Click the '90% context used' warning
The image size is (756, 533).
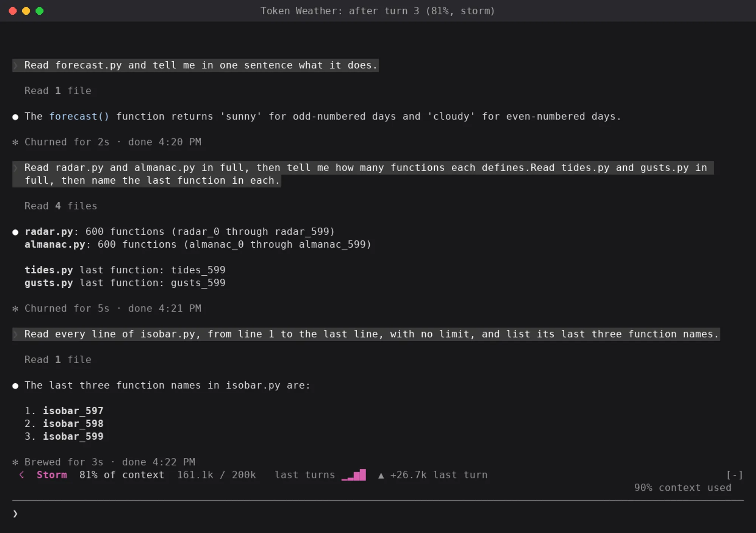point(683,488)
